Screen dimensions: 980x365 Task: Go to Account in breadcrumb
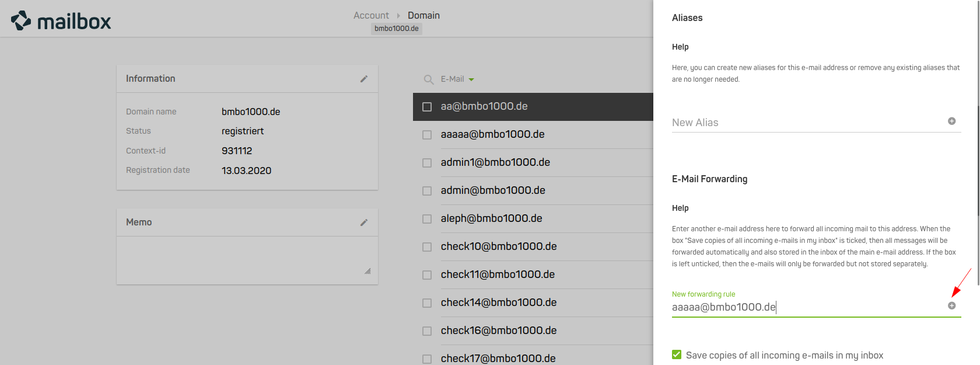tap(371, 16)
